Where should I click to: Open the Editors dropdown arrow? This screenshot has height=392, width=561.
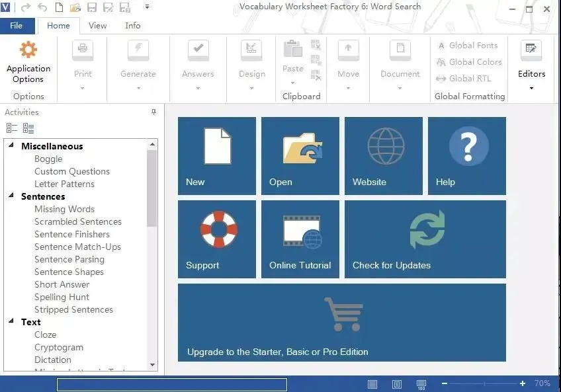(x=532, y=88)
